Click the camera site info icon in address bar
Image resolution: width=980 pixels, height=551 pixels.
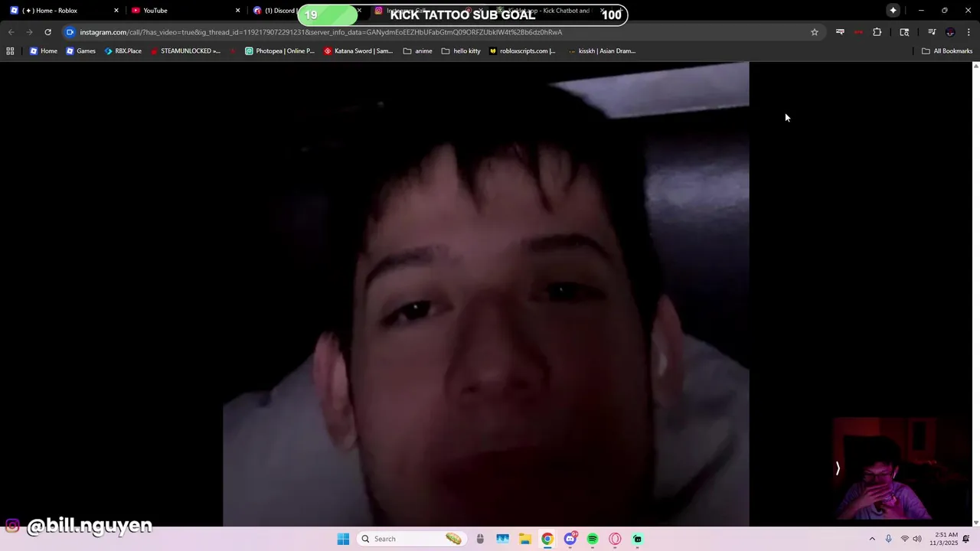click(70, 32)
